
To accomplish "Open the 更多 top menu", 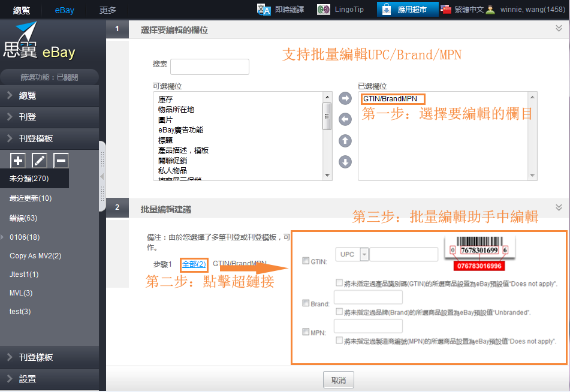I will point(108,10).
